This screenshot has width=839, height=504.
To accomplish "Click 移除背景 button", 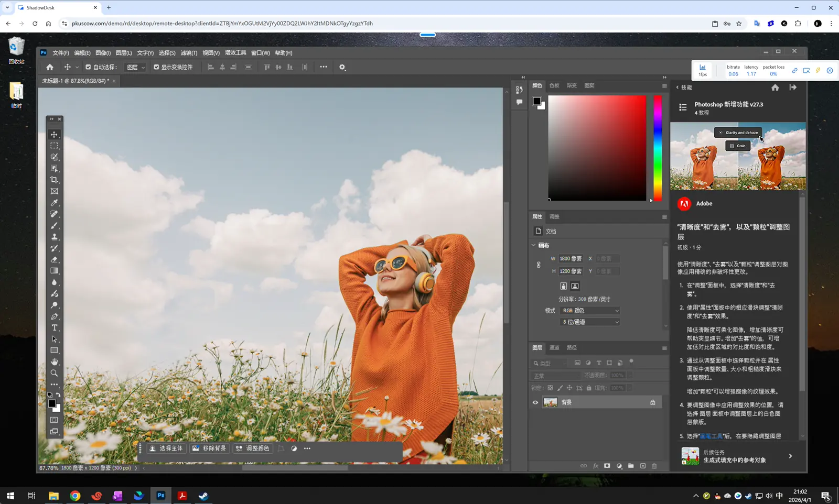I will coord(209,448).
